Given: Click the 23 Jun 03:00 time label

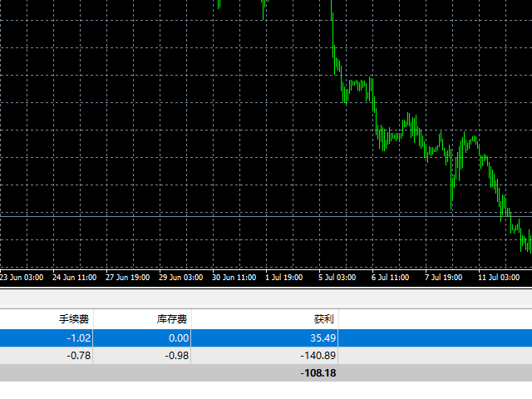Looking at the screenshot, I should pyautogui.click(x=22, y=278).
